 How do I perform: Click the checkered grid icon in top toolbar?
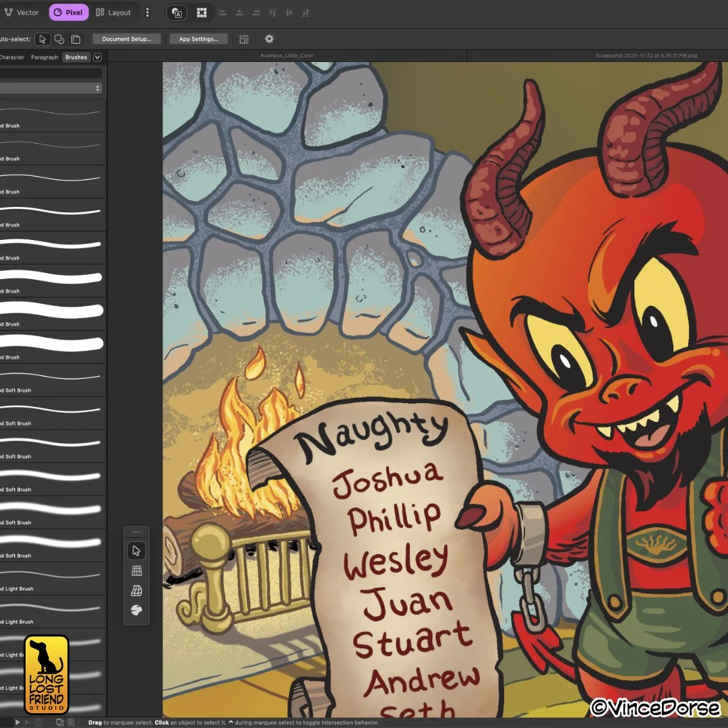pyautogui.click(x=202, y=13)
